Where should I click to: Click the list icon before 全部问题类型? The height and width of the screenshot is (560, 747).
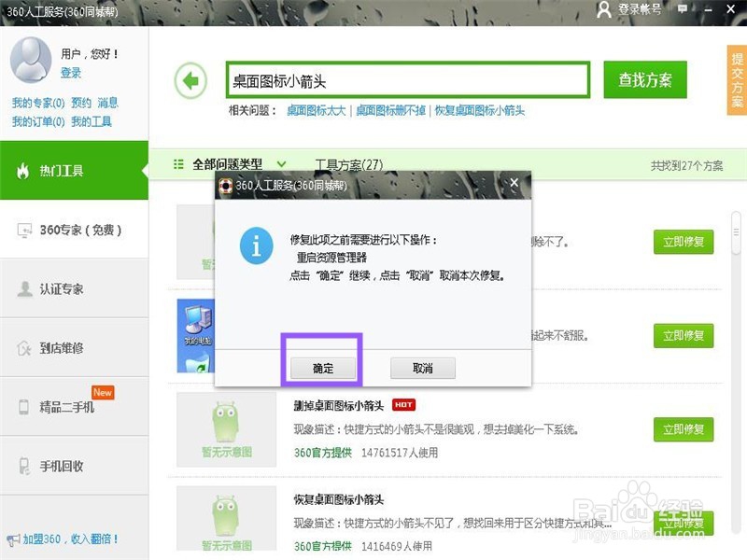[x=178, y=162]
